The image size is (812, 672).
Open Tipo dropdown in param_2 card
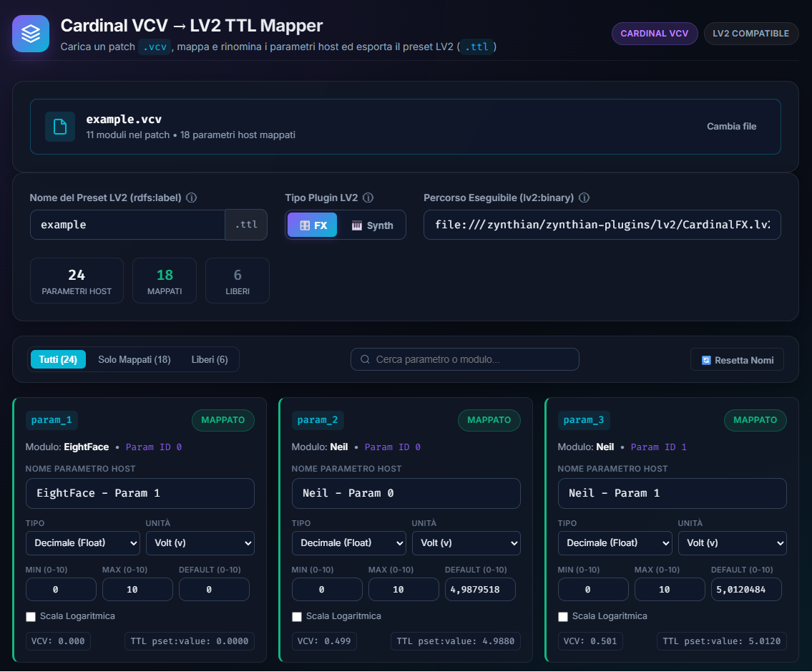coord(349,543)
